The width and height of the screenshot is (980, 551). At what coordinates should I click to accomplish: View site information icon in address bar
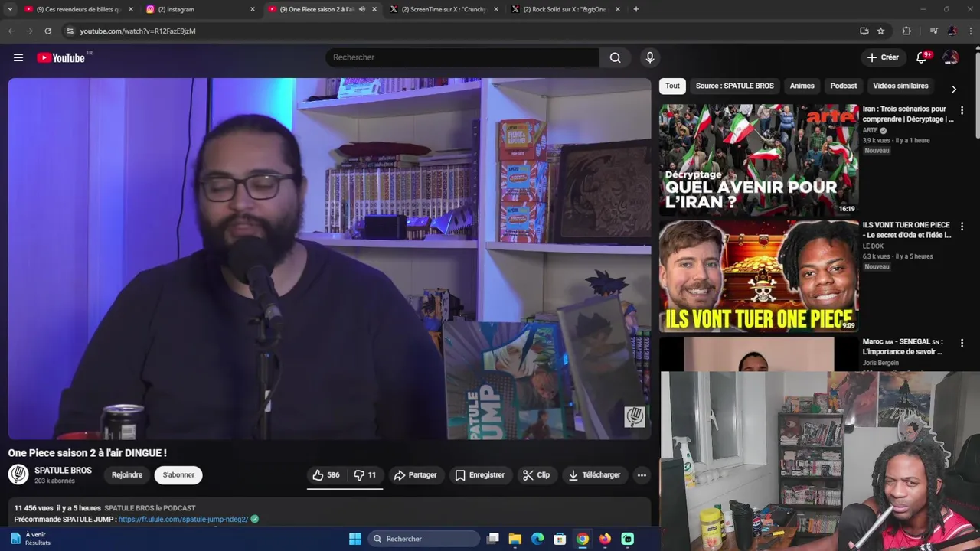[x=70, y=31]
